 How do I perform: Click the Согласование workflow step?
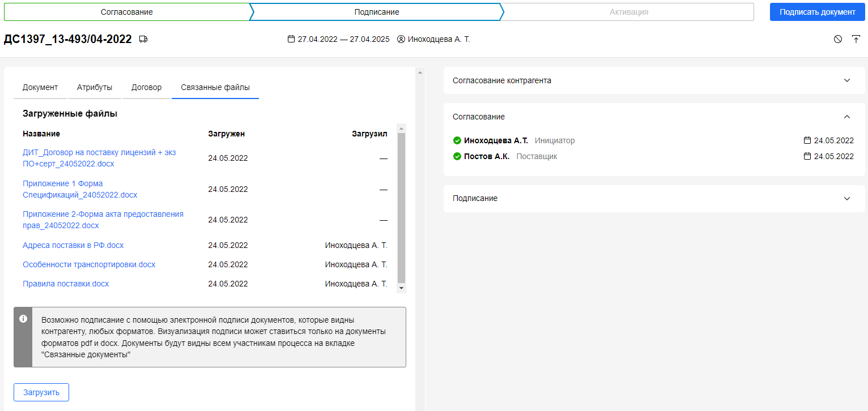click(x=126, y=12)
